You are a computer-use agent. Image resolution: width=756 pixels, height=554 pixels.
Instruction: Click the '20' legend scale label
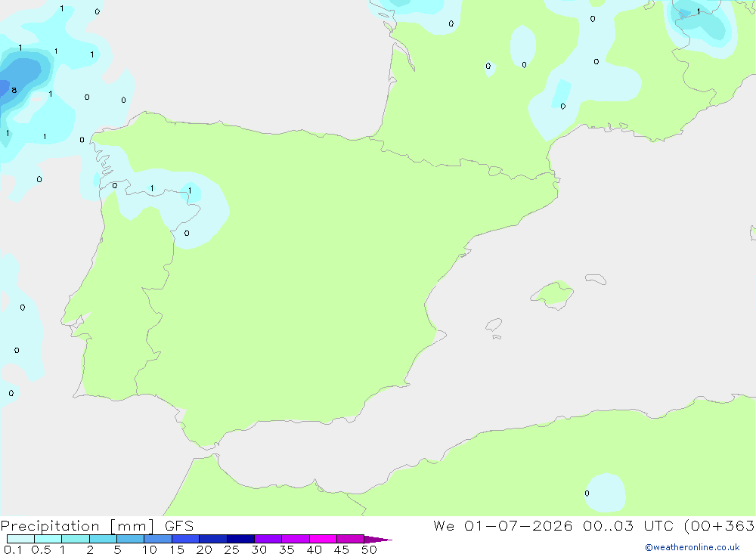pos(204,549)
